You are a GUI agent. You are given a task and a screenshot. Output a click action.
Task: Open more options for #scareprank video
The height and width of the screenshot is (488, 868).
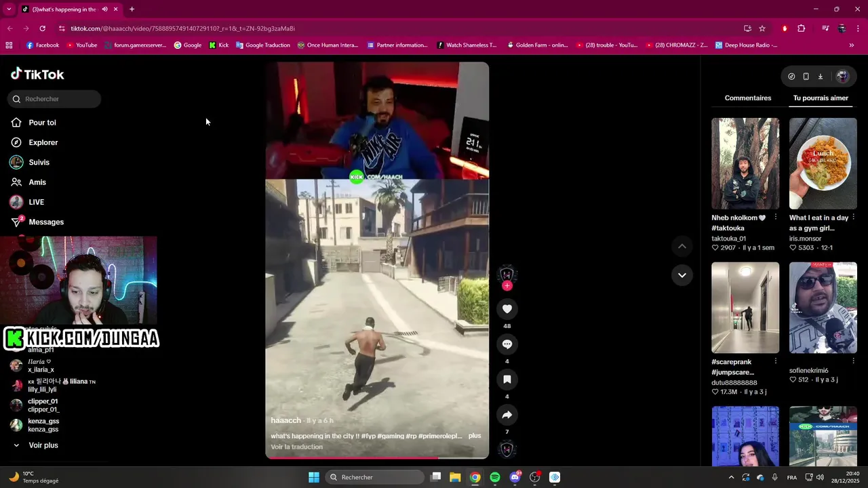pyautogui.click(x=776, y=362)
